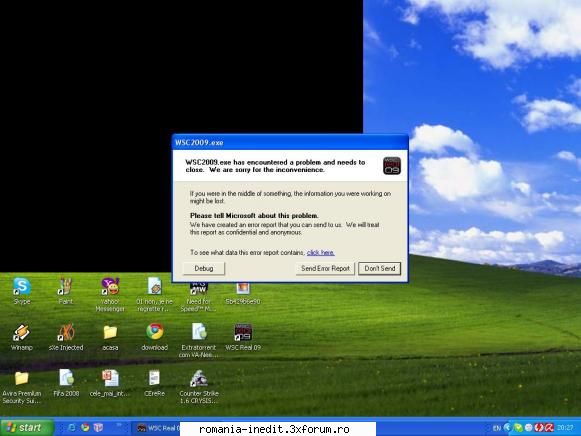
Task: Choose Don't Send in the crash dialog
Action: 379,269
